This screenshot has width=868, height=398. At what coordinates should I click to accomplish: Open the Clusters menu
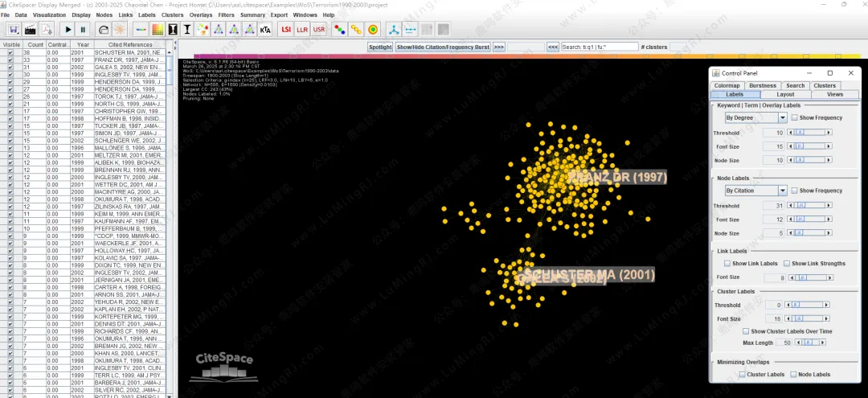tap(172, 15)
